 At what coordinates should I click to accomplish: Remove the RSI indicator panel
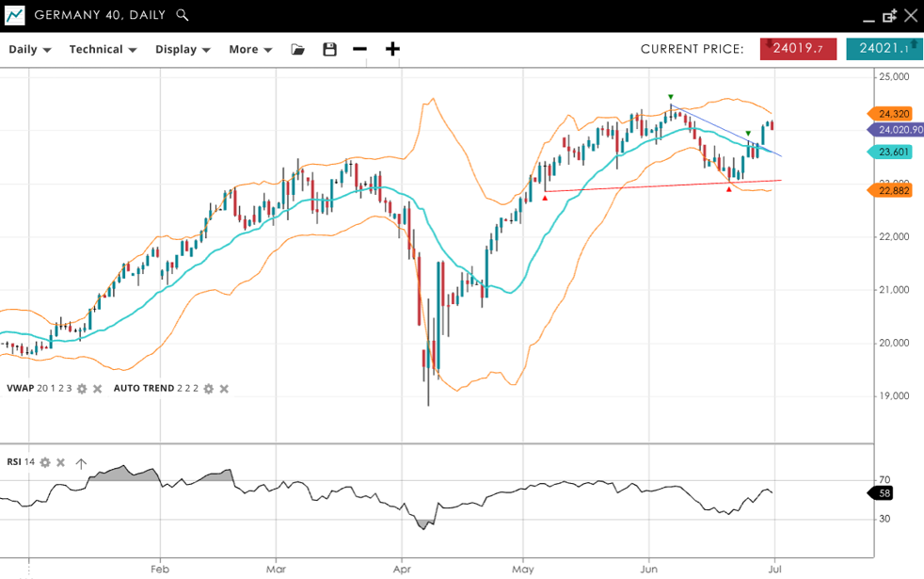tap(60, 462)
